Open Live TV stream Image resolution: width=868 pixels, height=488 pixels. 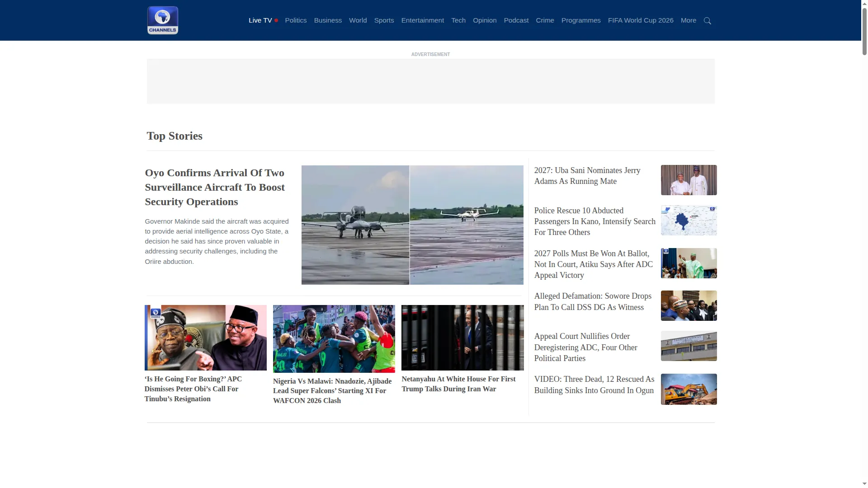(x=263, y=20)
